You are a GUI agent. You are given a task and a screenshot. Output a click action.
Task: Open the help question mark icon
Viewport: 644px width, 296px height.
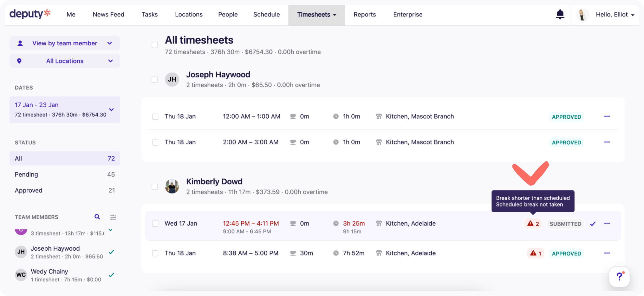tap(619, 276)
